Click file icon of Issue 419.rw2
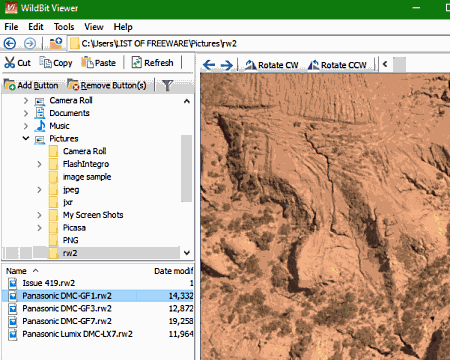The width and height of the screenshot is (450, 360). coord(13,283)
